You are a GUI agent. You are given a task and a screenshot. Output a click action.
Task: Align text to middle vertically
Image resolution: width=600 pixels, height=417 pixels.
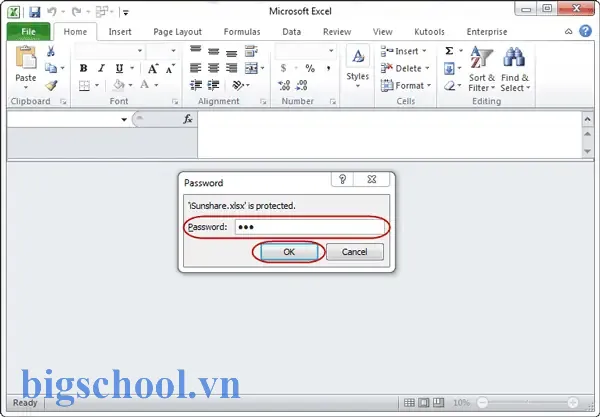click(x=214, y=51)
